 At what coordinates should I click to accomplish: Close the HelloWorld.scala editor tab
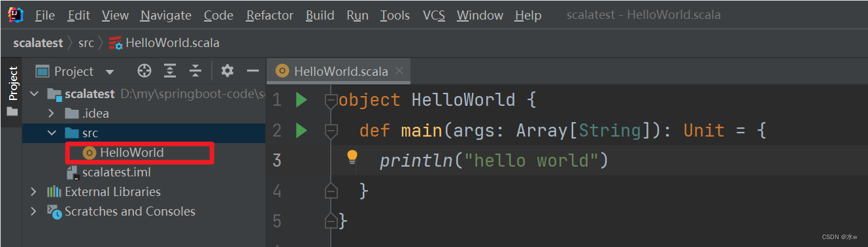coord(399,71)
